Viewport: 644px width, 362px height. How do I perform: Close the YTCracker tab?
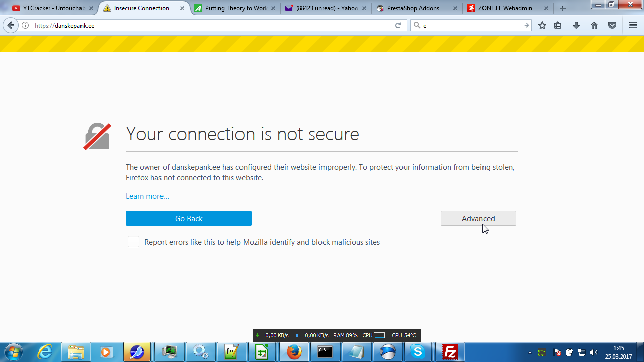(x=92, y=8)
